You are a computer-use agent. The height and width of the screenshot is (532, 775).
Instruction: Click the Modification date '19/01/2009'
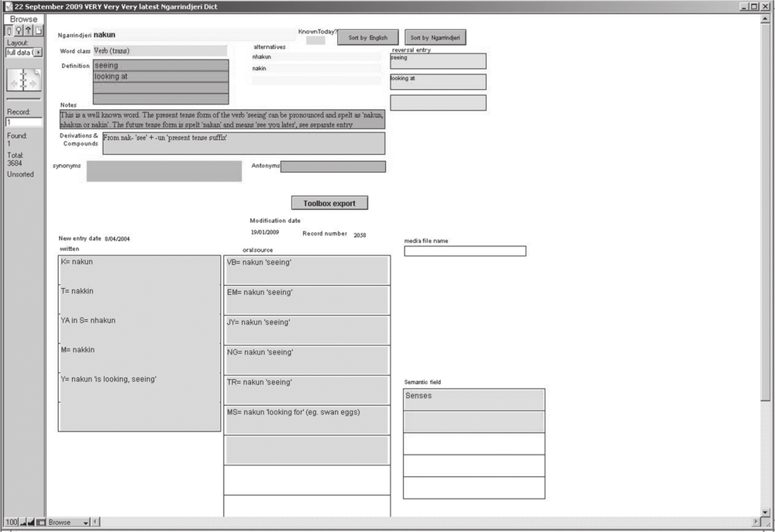click(x=265, y=232)
